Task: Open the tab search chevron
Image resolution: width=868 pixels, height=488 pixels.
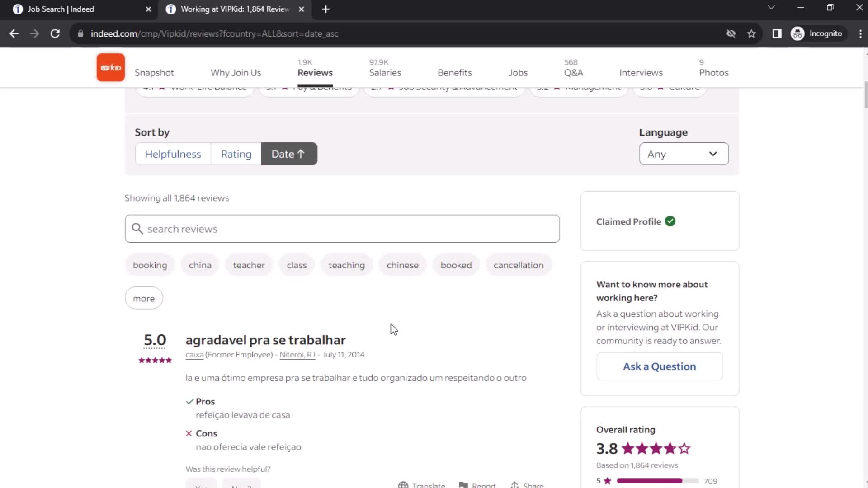Action: (771, 8)
